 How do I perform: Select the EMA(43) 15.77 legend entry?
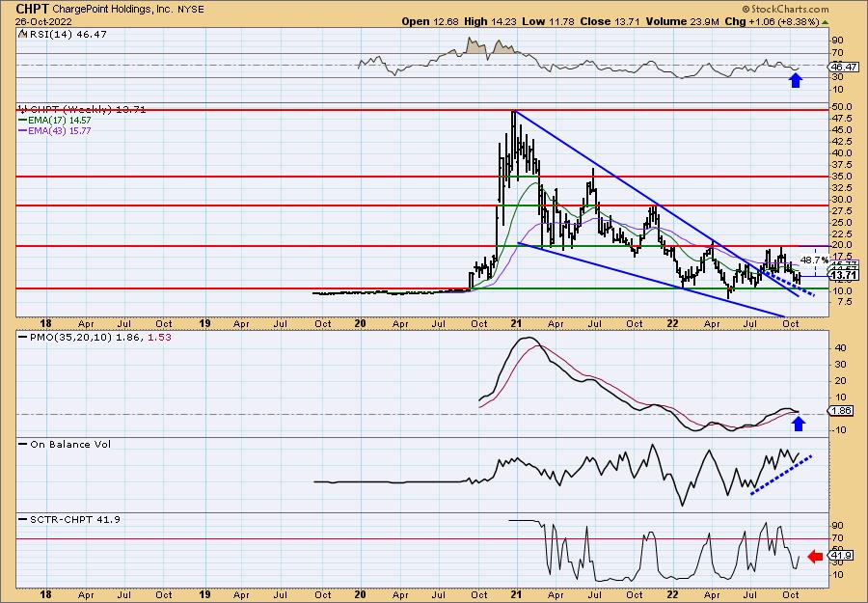[59, 131]
